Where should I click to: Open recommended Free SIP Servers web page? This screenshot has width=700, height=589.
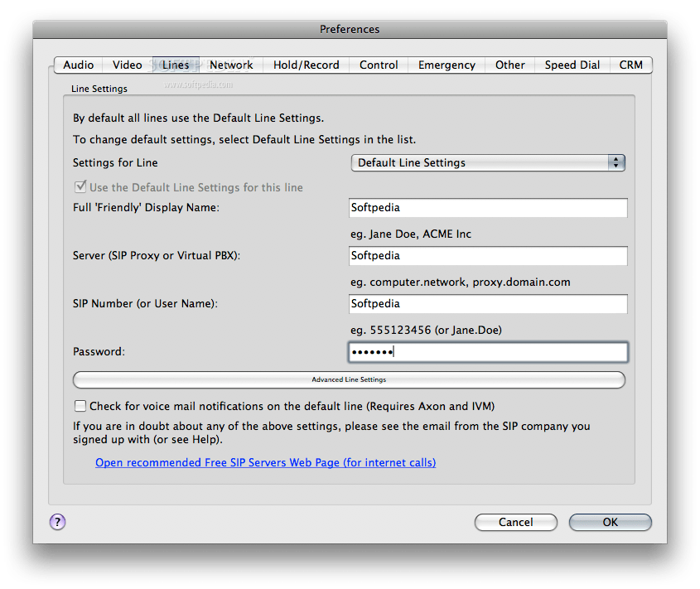click(x=265, y=462)
